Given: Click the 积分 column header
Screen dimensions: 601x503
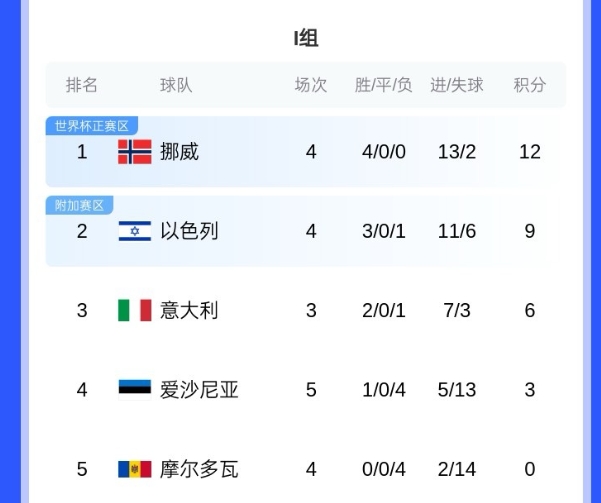Looking at the screenshot, I should click(530, 85).
